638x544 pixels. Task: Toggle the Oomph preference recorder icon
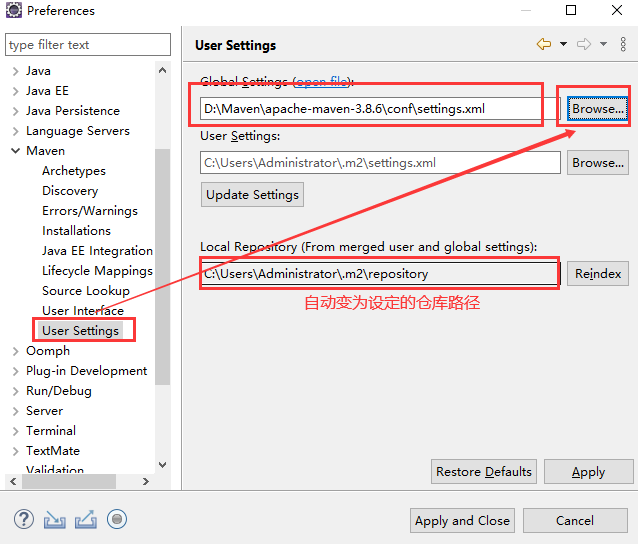pyautogui.click(x=117, y=519)
